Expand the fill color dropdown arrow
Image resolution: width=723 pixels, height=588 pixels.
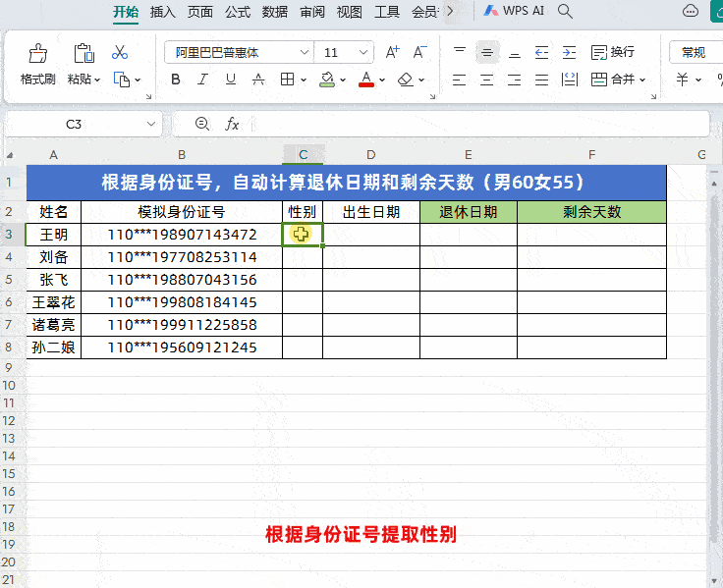tap(343, 80)
